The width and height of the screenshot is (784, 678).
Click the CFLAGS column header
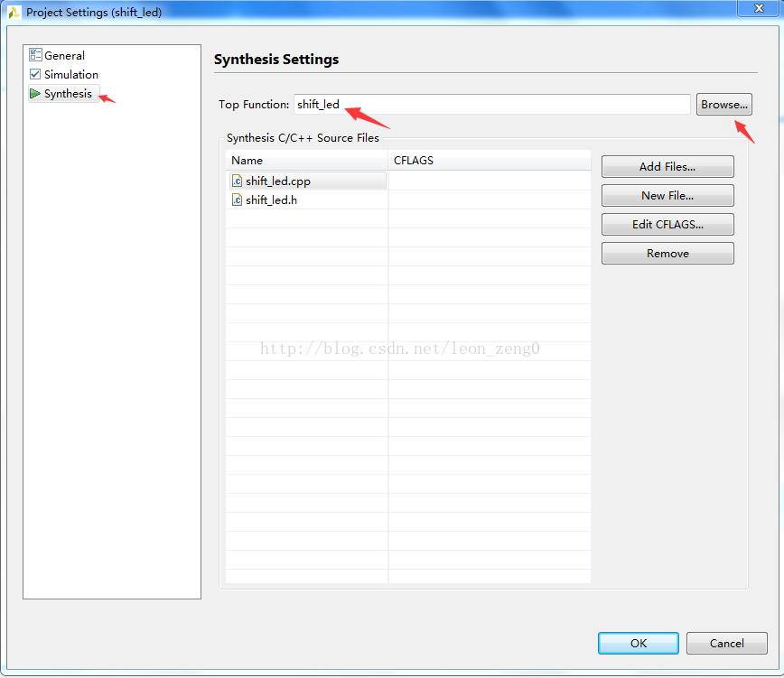point(490,161)
